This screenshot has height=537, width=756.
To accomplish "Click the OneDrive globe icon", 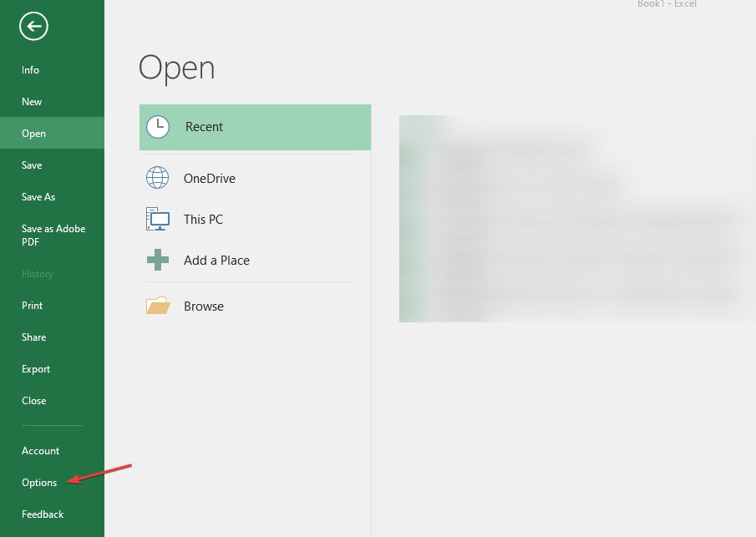I will click(158, 177).
